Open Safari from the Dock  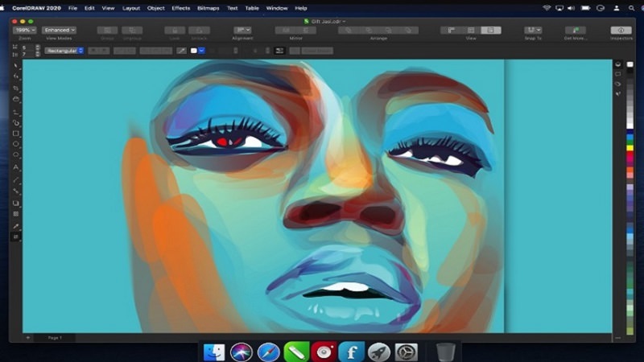coord(269,352)
